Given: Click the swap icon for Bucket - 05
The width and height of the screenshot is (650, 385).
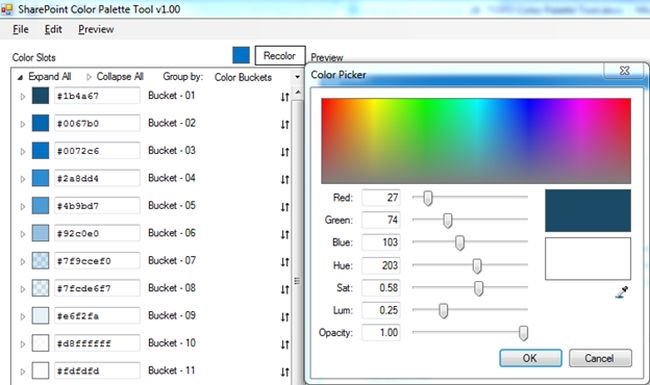Looking at the screenshot, I should click(x=285, y=207).
